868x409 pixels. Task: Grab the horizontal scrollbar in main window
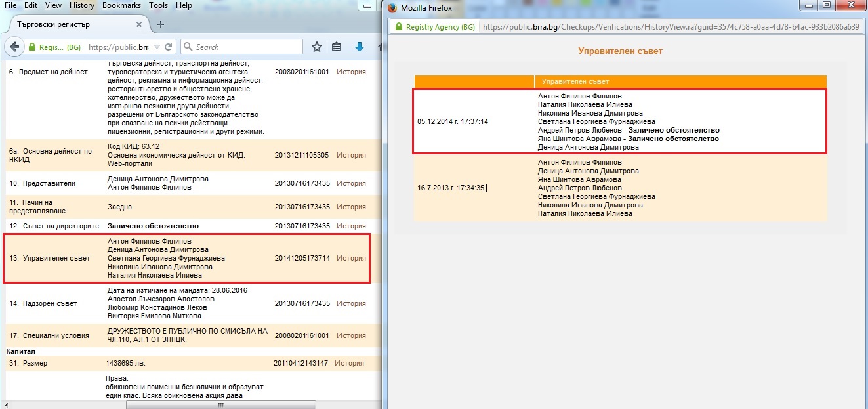[x=220, y=404]
